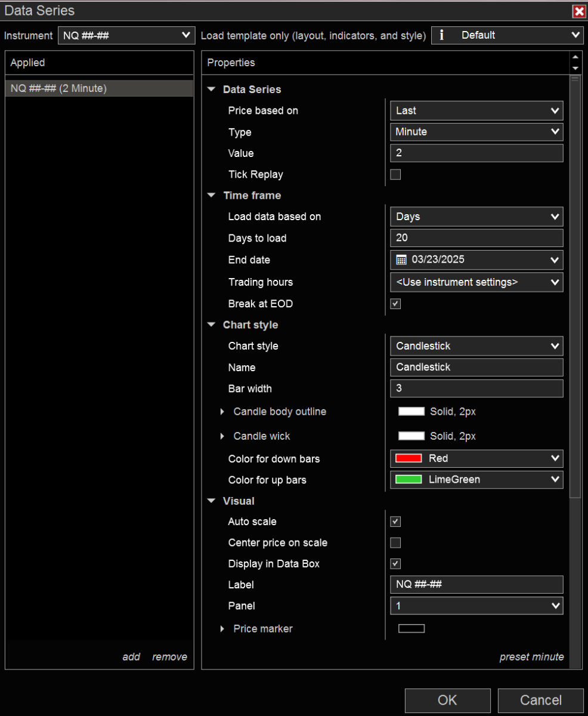The image size is (588, 716).
Task: Collapse the Data Series section
Action: click(x=211, y=89)
